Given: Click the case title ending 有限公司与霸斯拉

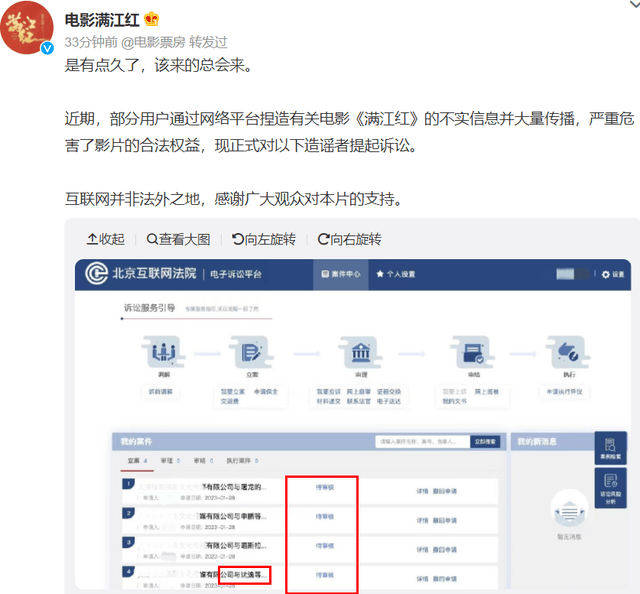Looking at the screenshot, I should (202, 545).
